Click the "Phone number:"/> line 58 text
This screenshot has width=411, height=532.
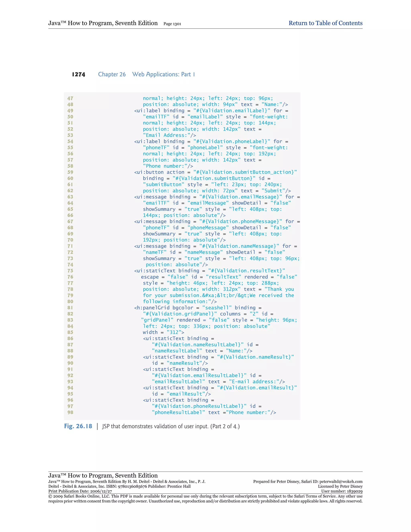coord(168,166)
